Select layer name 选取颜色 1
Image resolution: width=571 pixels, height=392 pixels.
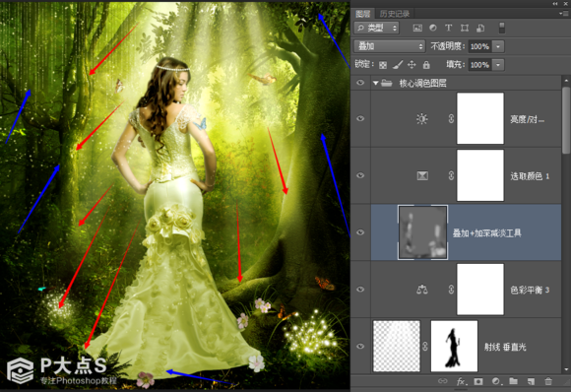530,176
